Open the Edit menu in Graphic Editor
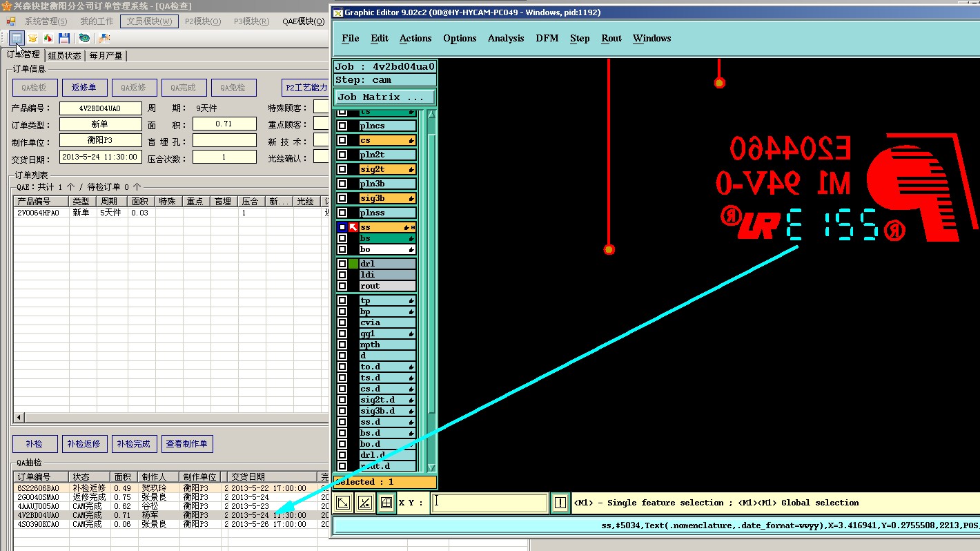This screenshot has height=551, width=980. [380, 38]
